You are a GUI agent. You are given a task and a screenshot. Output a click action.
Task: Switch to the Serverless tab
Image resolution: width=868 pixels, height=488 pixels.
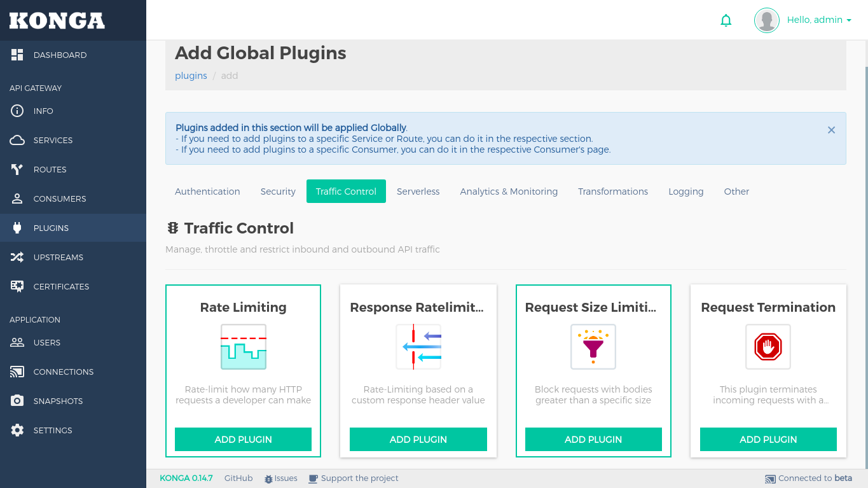(x=418, y=192)
